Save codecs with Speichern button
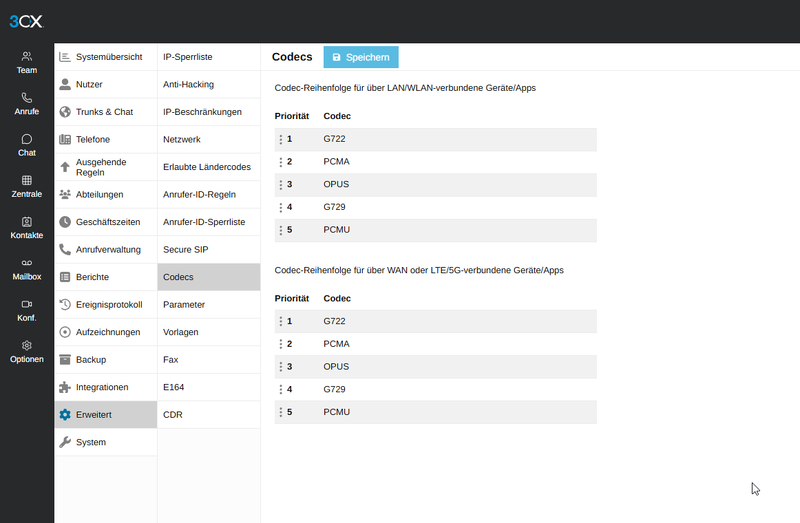800x523 pixels. click(361, 57)
